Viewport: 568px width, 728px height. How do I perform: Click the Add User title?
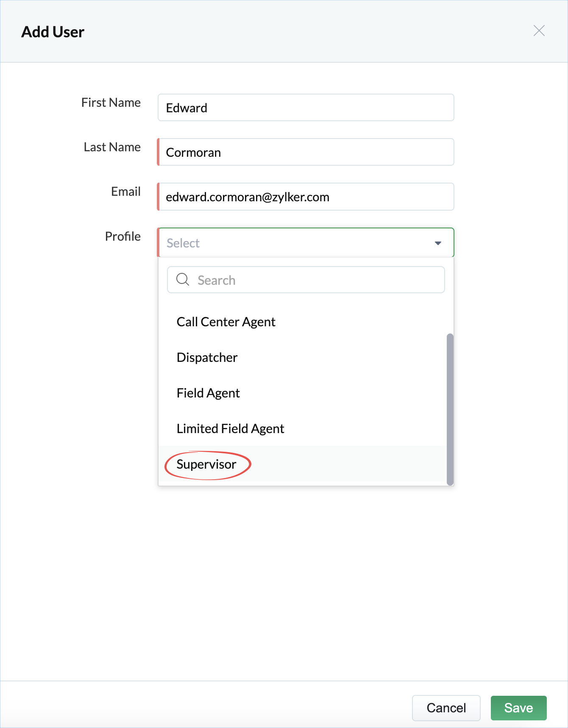pyautogui.click(x=53, y=32)
